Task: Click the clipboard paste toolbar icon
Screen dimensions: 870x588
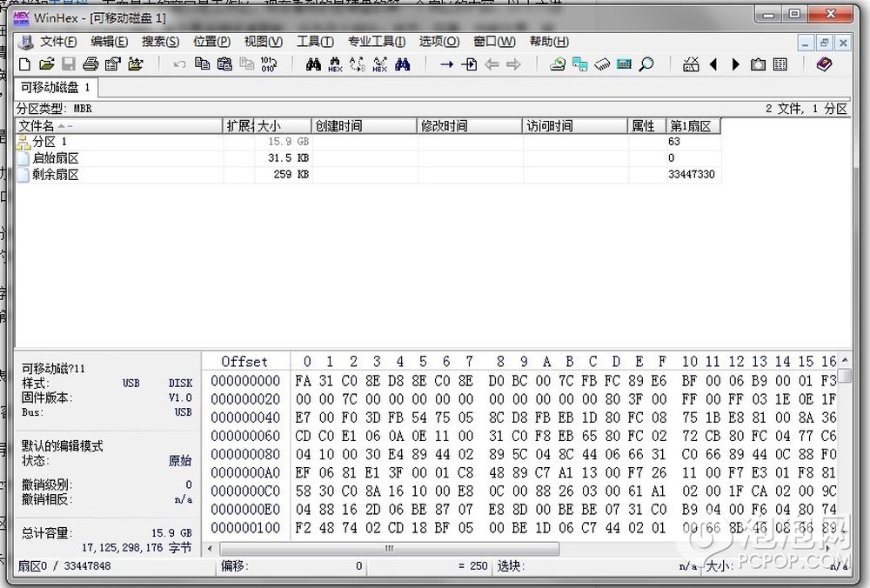Action: pyautogui.click(x=224, y=64)
